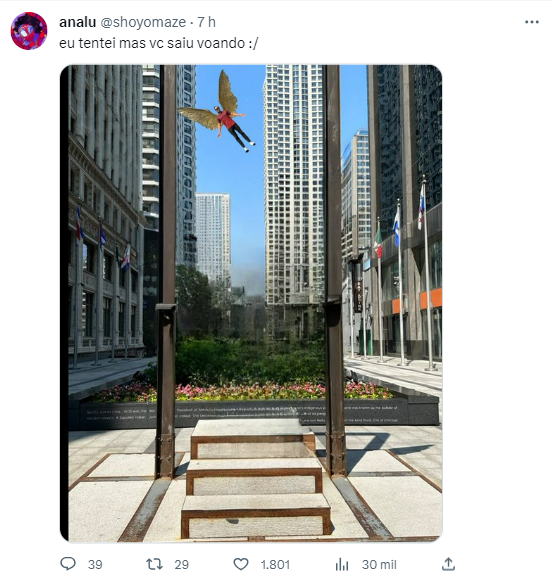
Task: Click the retweet arrows icon
Action: coord(154,564)
